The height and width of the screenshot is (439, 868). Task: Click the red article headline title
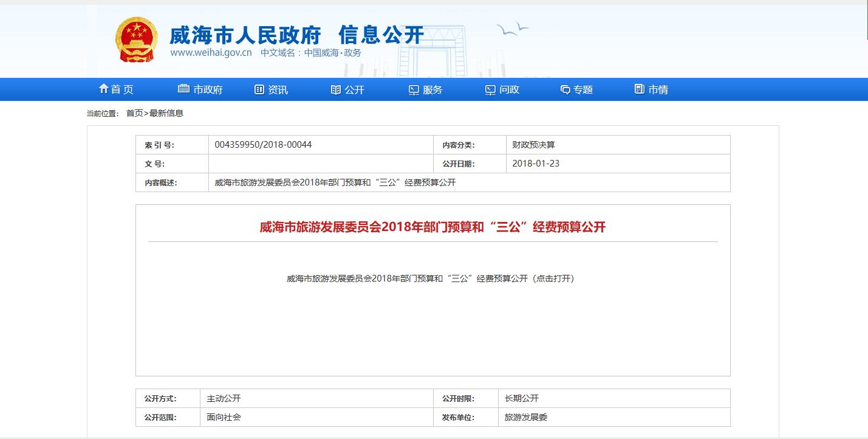(x=432, y=227)
